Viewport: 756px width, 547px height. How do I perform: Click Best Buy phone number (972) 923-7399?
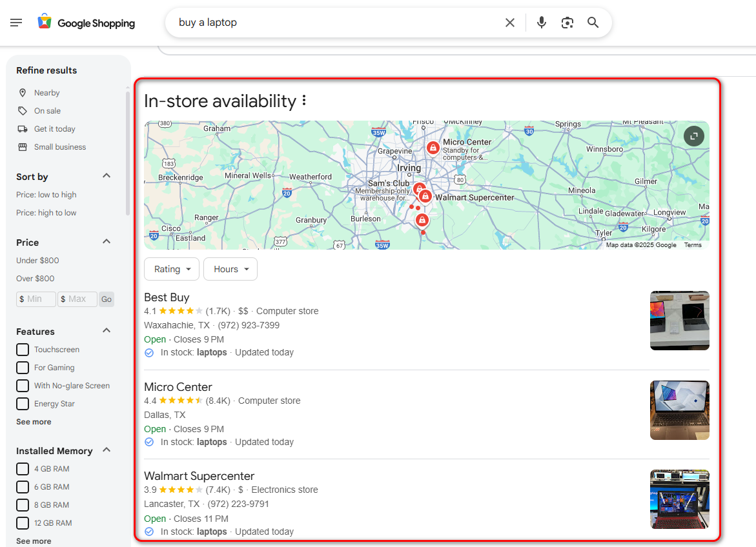point(249,325)
